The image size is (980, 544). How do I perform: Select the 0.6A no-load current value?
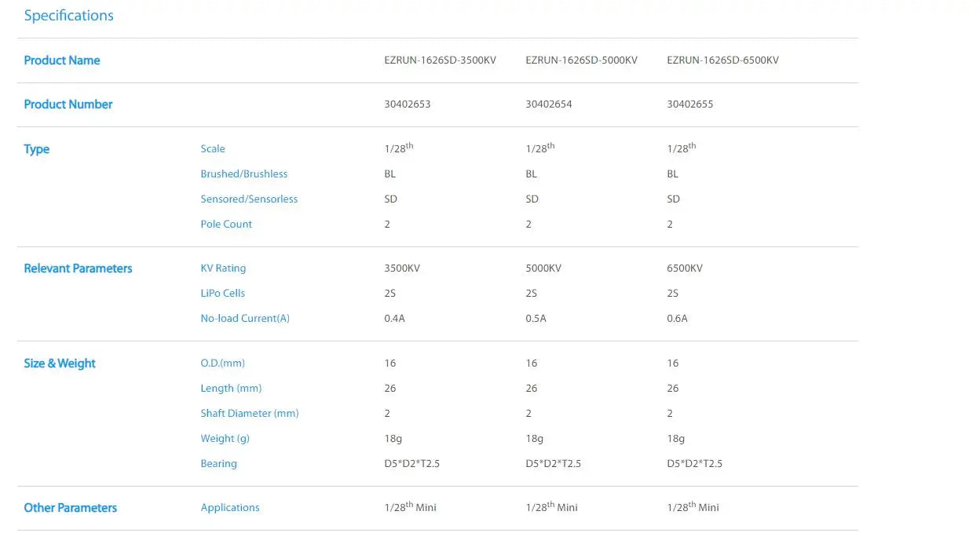pyautogui.click(x=677, y=319)
